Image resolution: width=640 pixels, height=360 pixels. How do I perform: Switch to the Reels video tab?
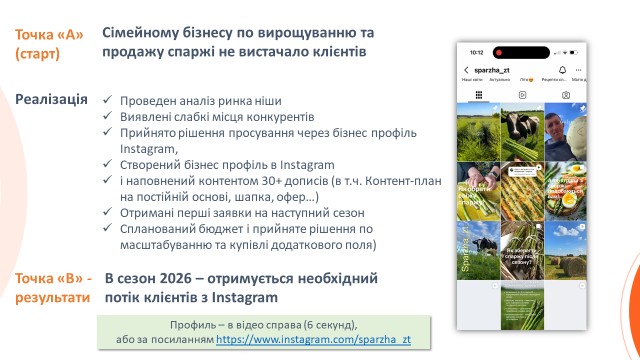coord(522,95)
